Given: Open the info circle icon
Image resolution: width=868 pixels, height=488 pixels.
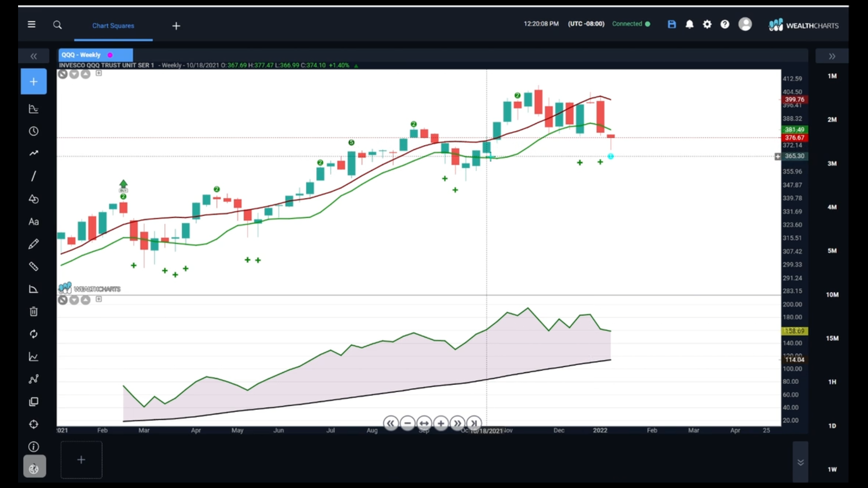Looking at the screenshot, I should 33,447.
